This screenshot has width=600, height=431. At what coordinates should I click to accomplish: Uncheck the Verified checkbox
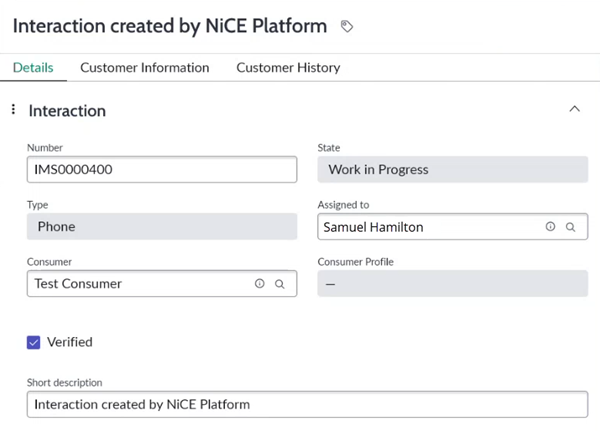[x=34, y=342]
